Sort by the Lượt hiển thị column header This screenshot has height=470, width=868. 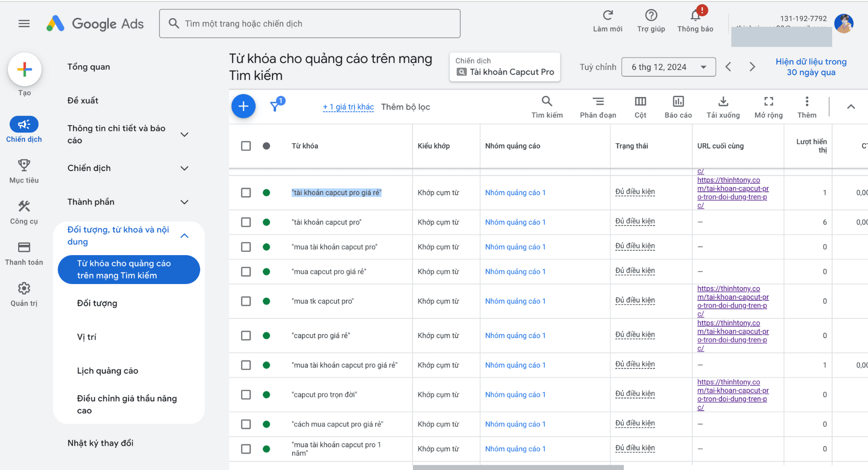point(812,146)
